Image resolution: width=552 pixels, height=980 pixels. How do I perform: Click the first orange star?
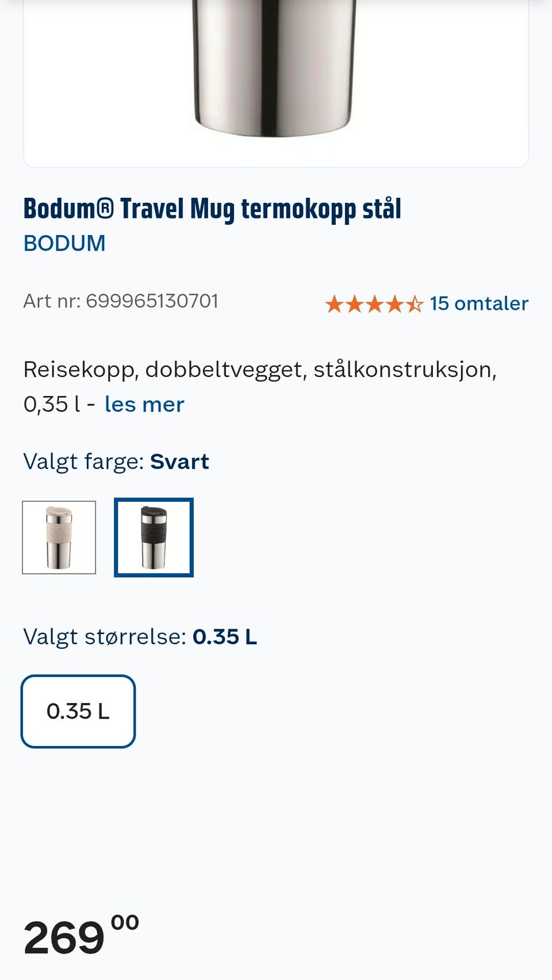335,302
